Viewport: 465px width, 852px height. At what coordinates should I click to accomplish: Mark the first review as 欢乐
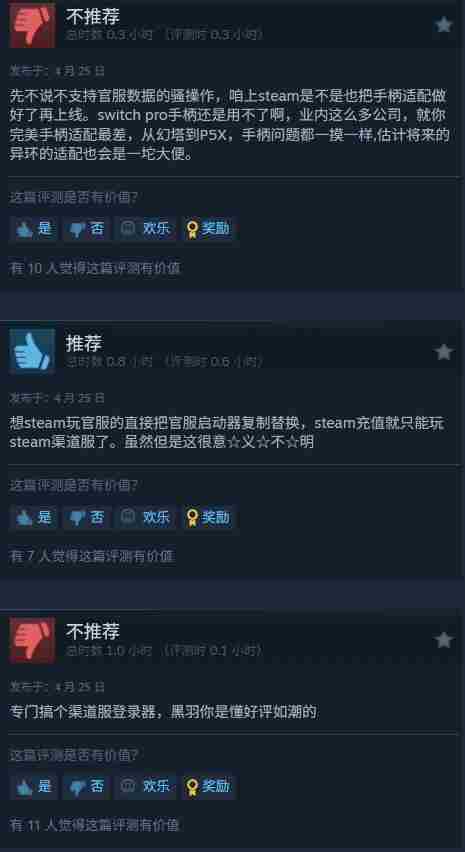[x=146, y=229]
